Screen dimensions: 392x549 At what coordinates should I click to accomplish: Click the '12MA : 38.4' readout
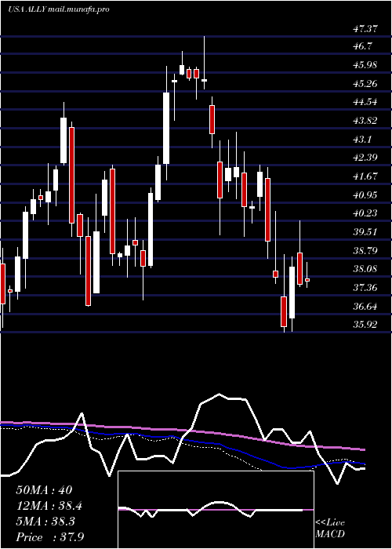click(49, 506)
